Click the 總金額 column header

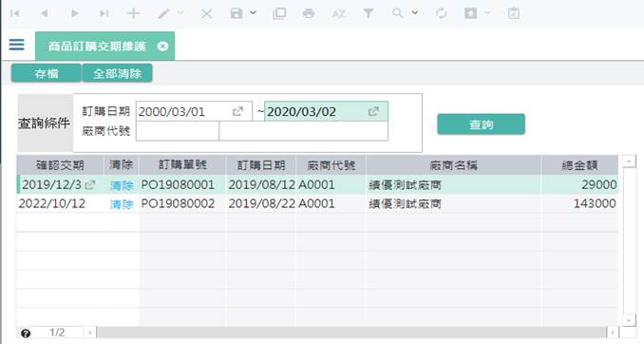[x=579, y=165]
